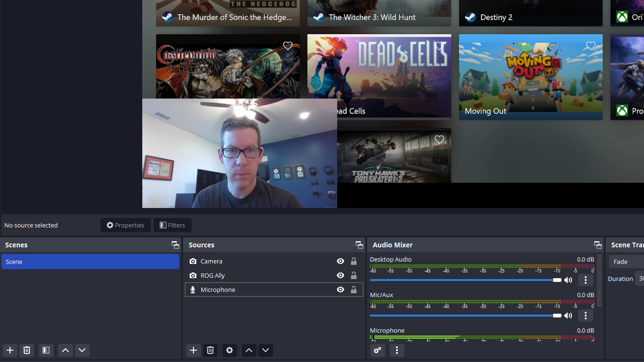Open the Fade transition dropdown

[626, 262]
